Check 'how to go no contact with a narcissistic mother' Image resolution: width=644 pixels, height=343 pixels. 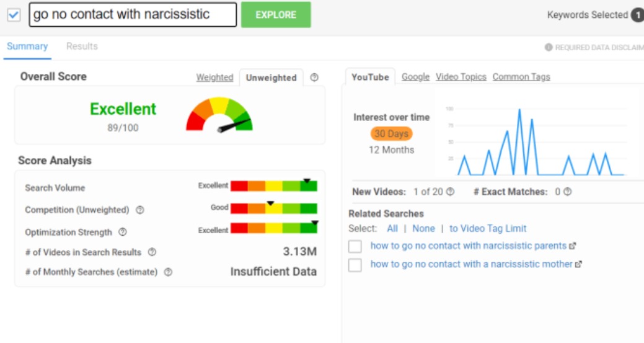(x=355, y=265)
